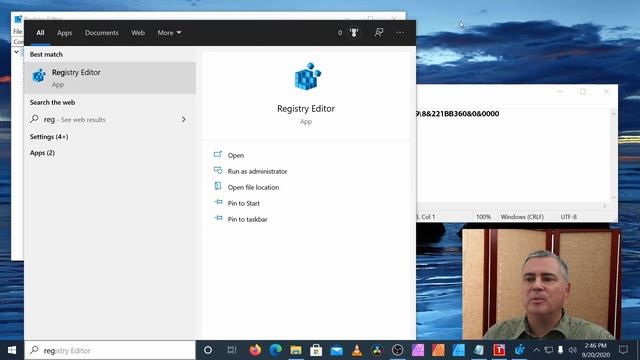This screenshot has height=360, width=640.
Task: Launch Microsoft Edge from the taskbar
Action: [276, 350]
